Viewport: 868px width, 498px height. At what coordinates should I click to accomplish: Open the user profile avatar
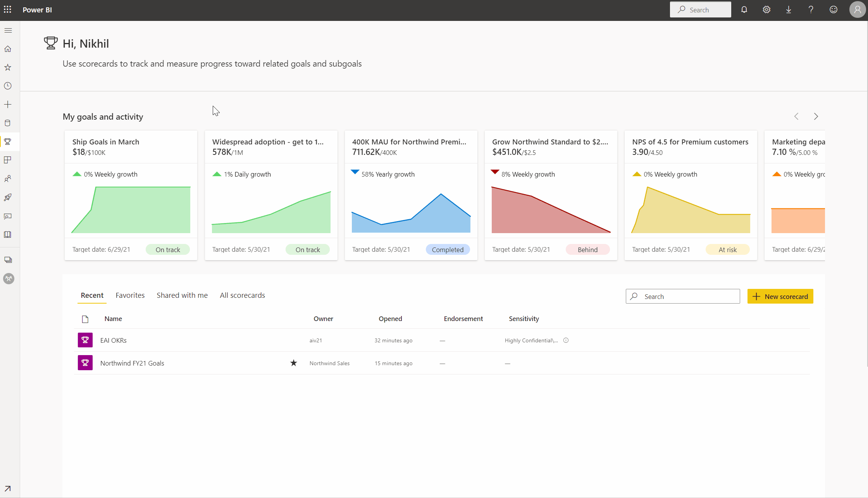coord(858,10)
